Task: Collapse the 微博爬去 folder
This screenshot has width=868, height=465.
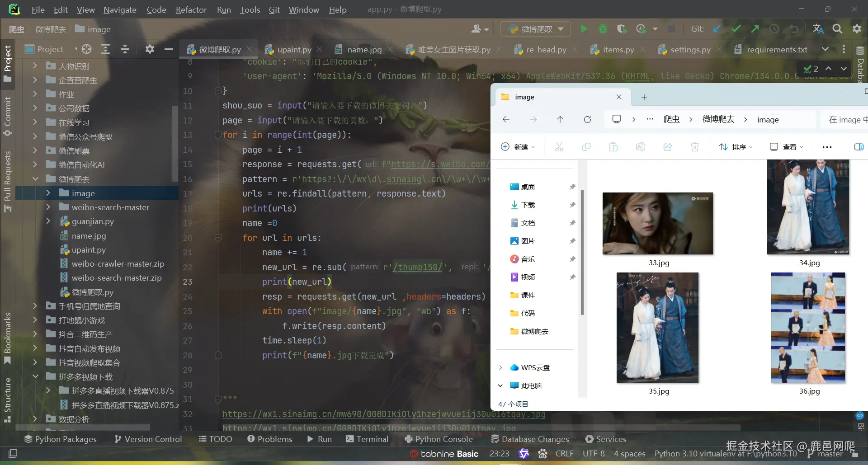Action: [35, 179]
